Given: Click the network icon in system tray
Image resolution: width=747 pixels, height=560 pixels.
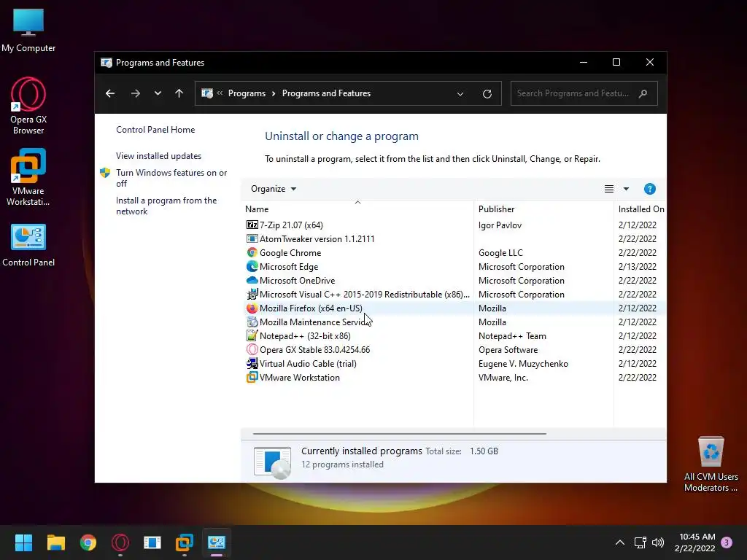Looking at the screenshot, I should 640,542.
